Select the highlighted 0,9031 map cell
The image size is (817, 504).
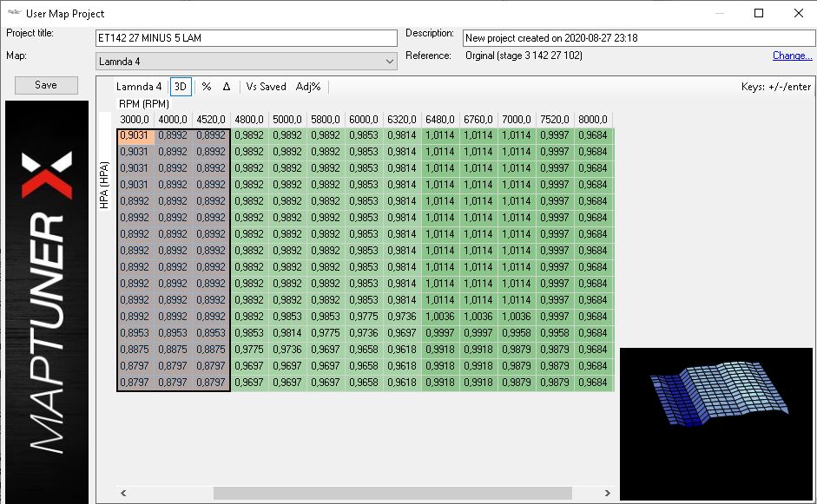[x=135, y=135]
